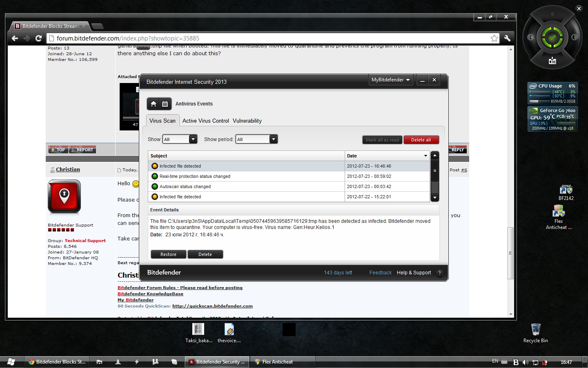Select the Bitdefender Blocks Stream browser tab

coord(49,26)
